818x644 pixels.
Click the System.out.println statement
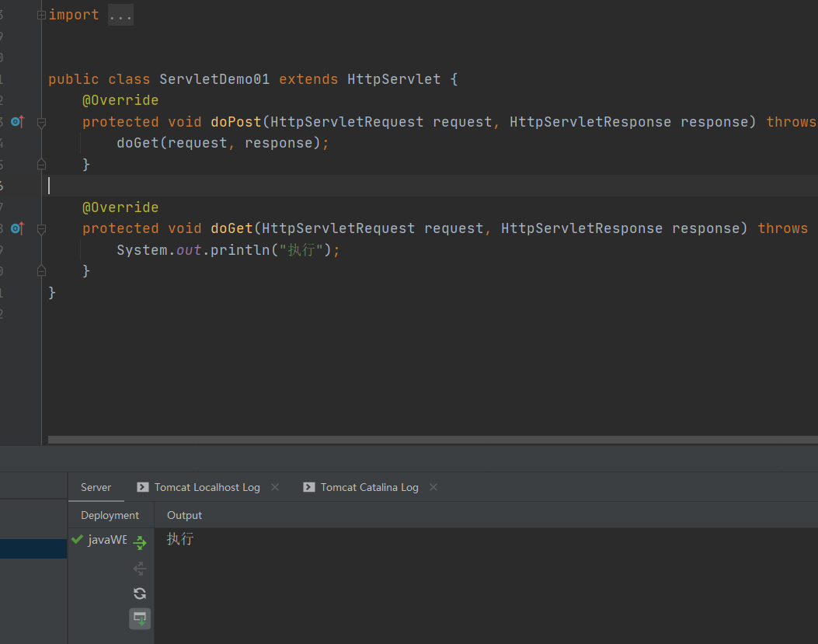click(x=228, y=250)
